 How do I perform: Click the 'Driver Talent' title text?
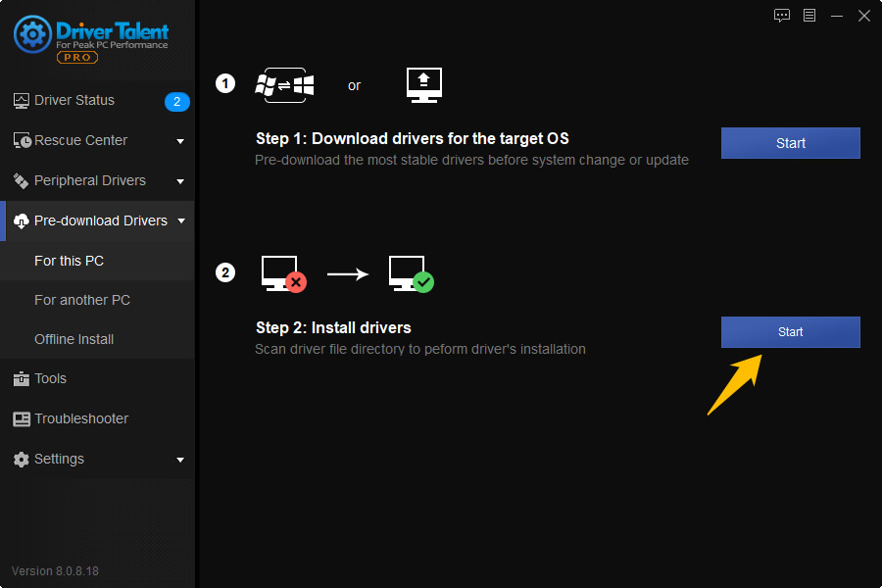112,30
